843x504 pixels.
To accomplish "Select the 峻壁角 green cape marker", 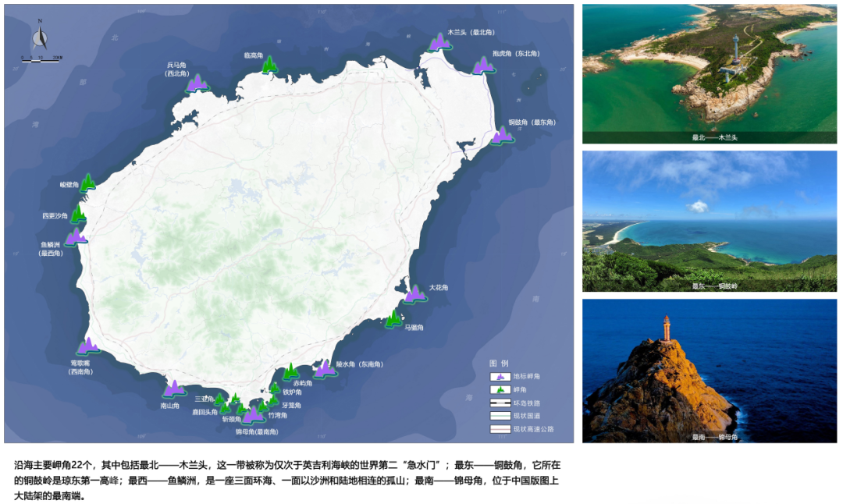I will click(x=87, y=183).
